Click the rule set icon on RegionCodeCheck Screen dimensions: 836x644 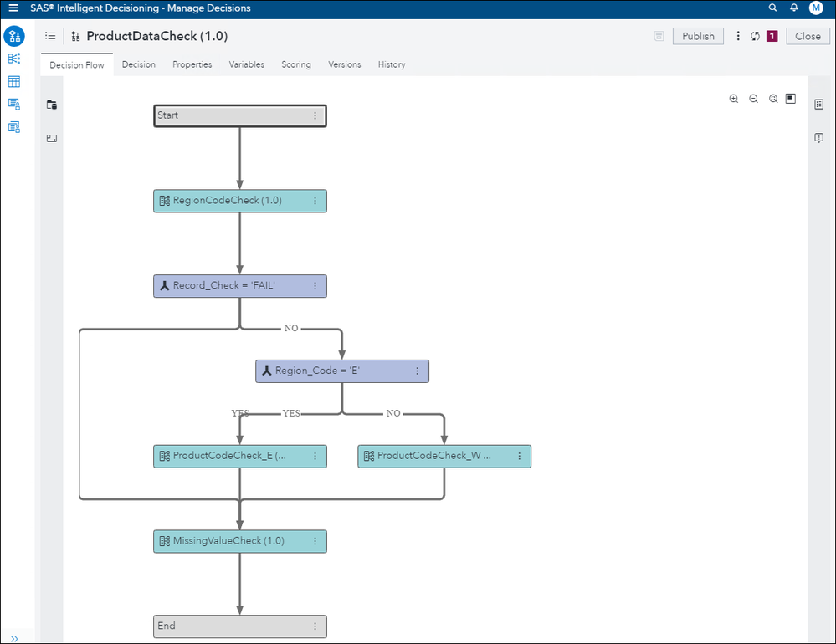click(165, 201)
